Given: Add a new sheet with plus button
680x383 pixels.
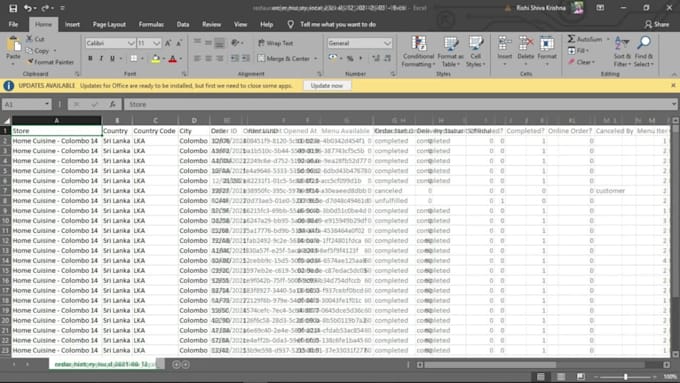Looking at the screenshot, I should pos(176,364).
